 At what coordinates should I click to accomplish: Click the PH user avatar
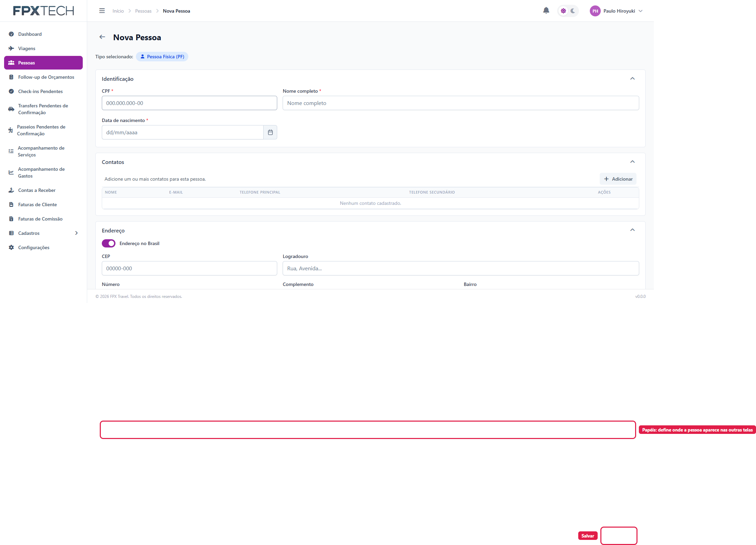pos(595,11)
